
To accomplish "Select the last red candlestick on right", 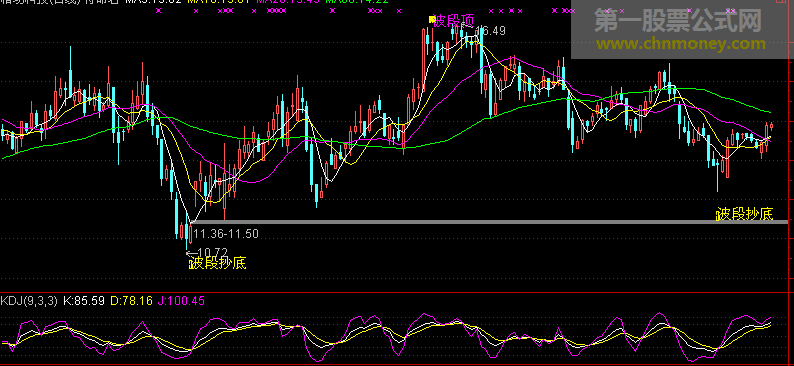I will 771,127.
